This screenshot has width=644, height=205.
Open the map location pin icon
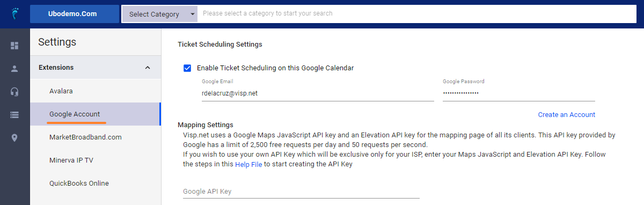click(14, 138)
